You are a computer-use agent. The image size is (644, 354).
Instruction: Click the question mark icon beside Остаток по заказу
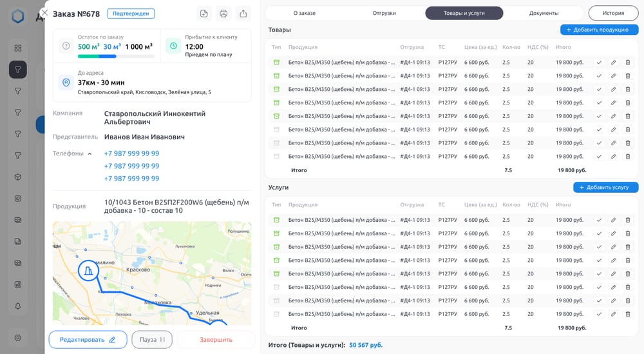[66, 46]
